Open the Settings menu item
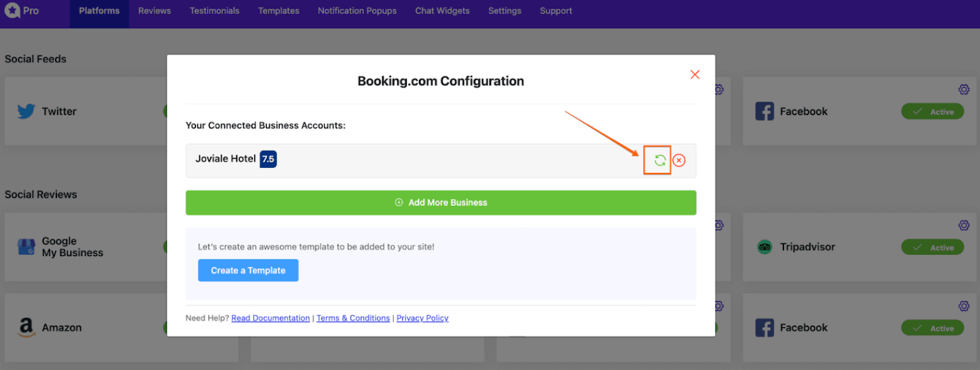The height and width of the screenshot is (370, 980). (505, 11)
